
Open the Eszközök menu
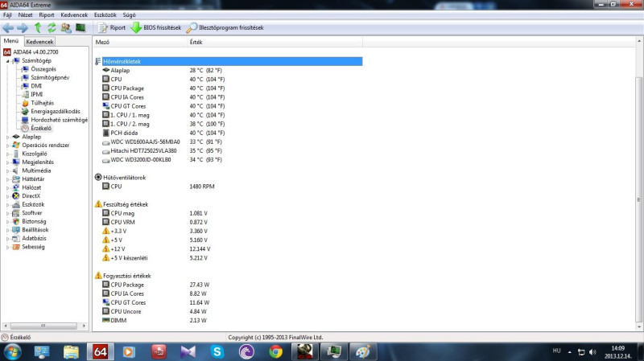click(x=105, y=14)
